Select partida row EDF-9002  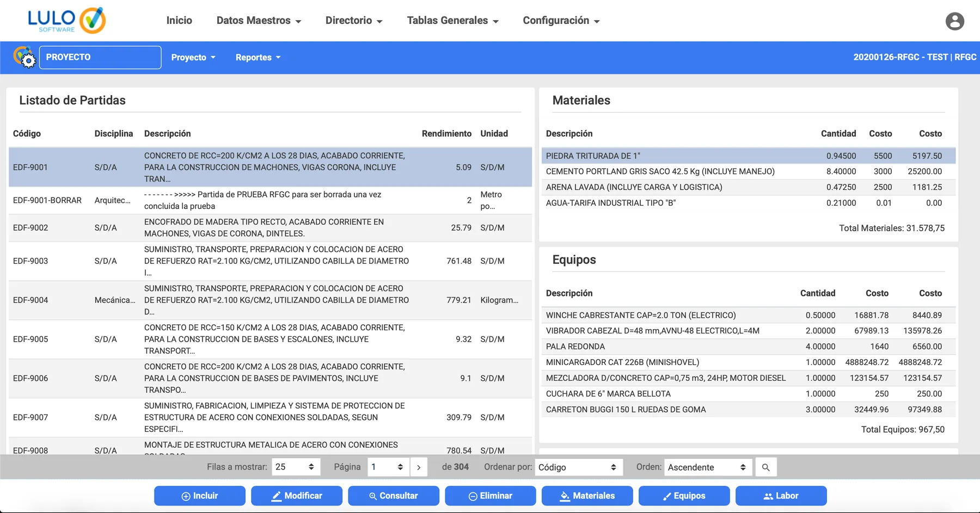click(270, 228)
